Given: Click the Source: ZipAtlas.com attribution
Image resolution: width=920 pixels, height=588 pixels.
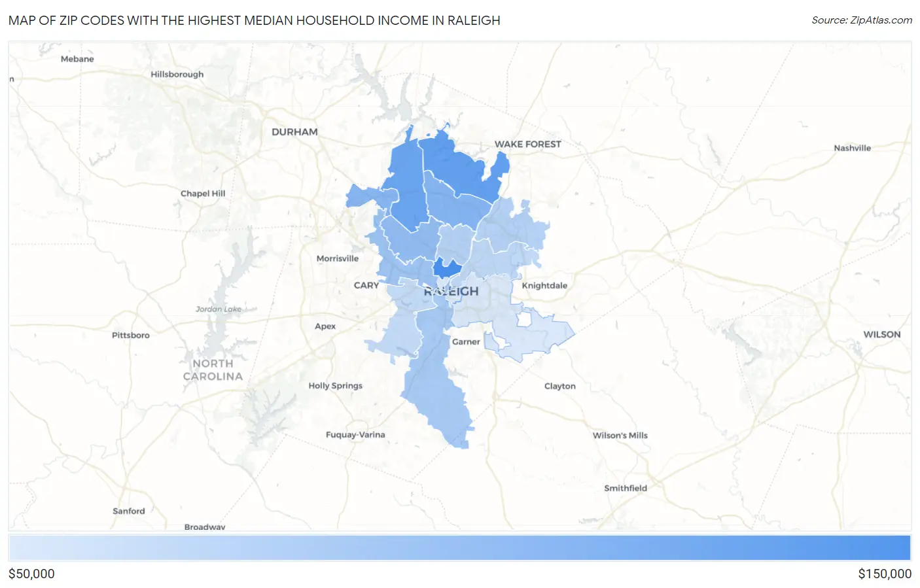Looking at the screenshot, I should (862, 20).
